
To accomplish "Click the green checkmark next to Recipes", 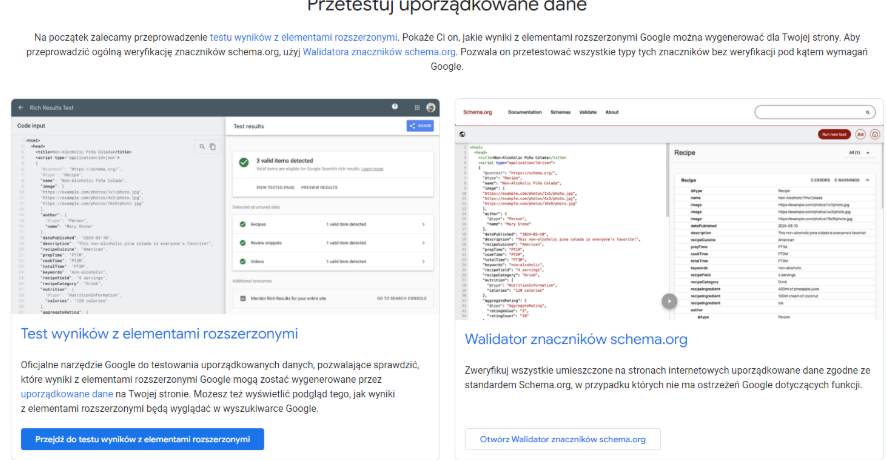I will pyautogui.click(x=241, y=226).
